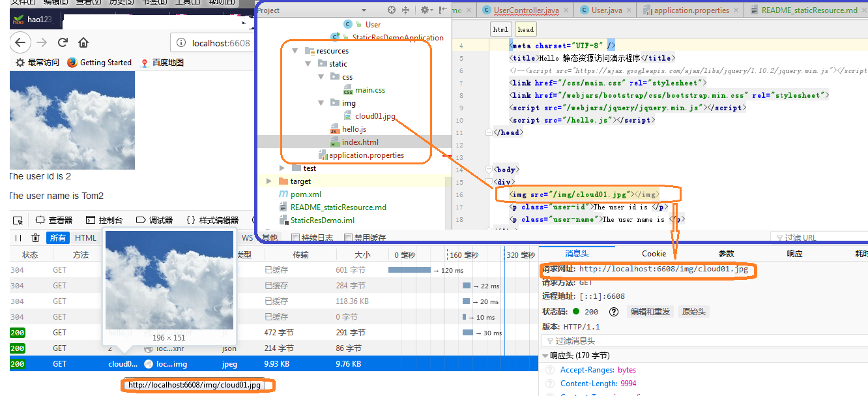Click the 编辑和重发 button
Image resolution: width=868 pixels, height=396 pixels.
click(x=650, y=312)
